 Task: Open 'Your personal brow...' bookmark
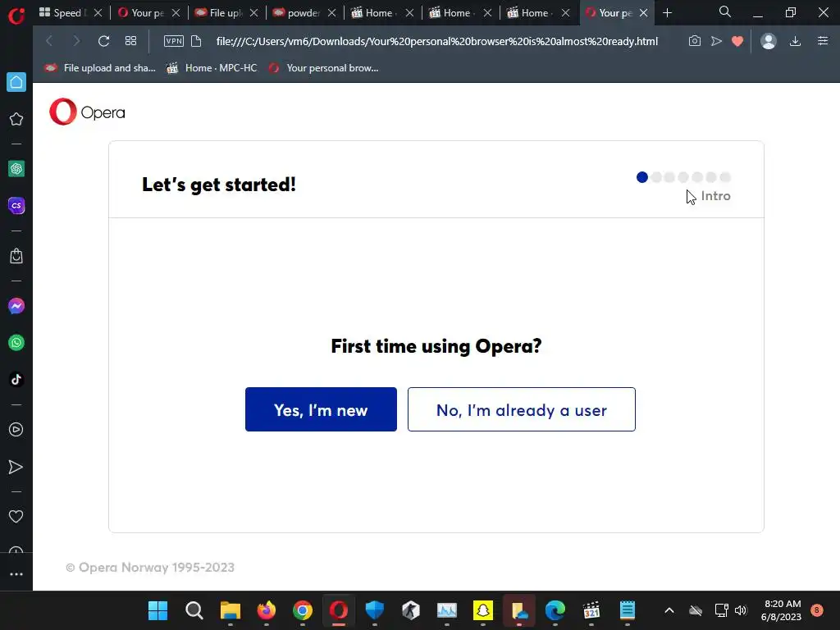point(323,68)
